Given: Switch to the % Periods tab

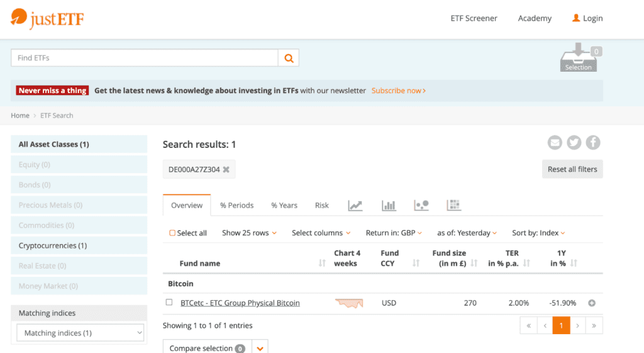Looking at the screenshot, I should pos(237,205).
